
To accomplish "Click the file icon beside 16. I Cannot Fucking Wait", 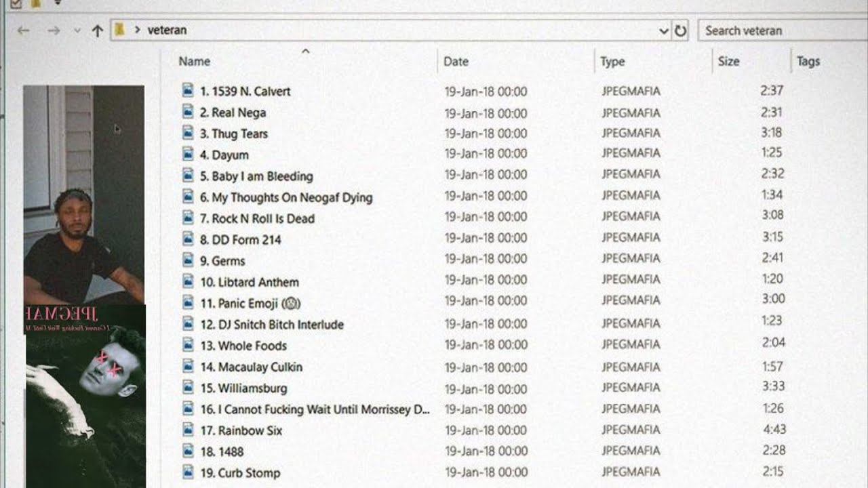I will click(188, 409).
